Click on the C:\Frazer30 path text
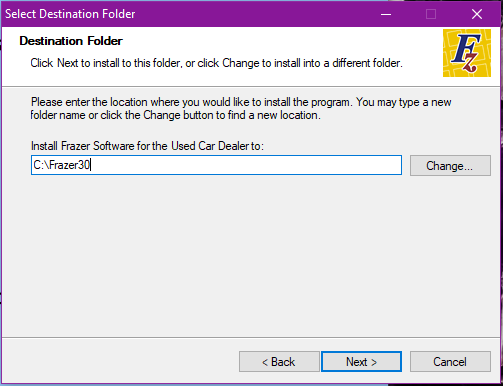Screen dimensions: 503x386 62,165
